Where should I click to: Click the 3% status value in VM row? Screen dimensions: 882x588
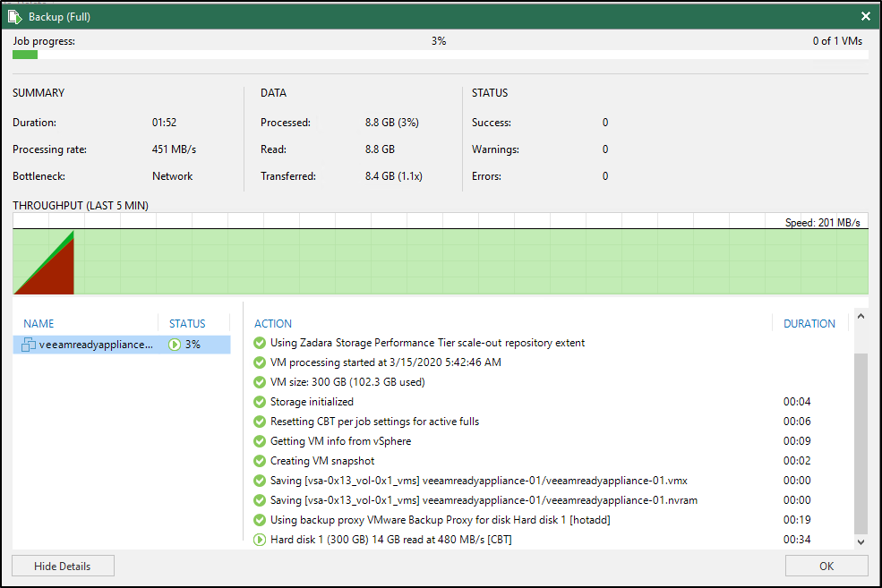click(193, 345)
